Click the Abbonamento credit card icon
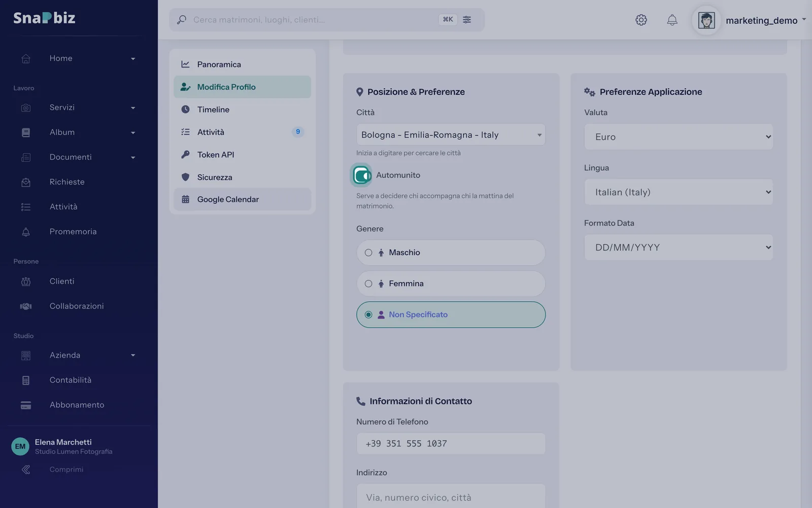This screenshot has height=508, width=812. click(26, 405)
